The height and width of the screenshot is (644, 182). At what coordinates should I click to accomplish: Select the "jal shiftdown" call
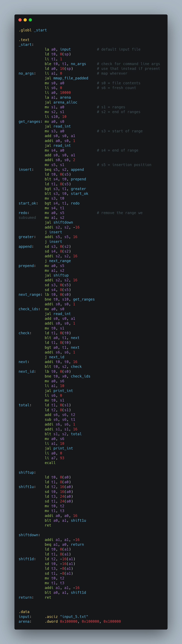tap(59, 222)
